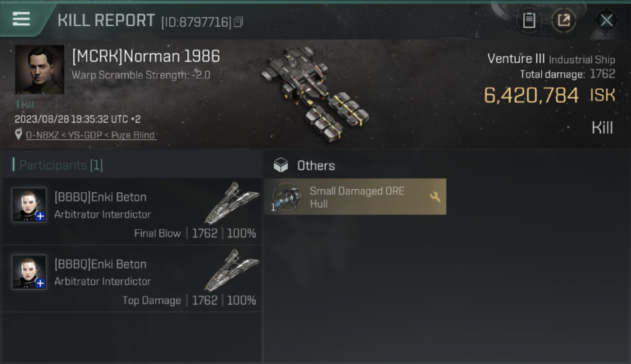Viewport: 631px width, 364px height.
Task: Click the location pin icon
Action: click(18, 135)
